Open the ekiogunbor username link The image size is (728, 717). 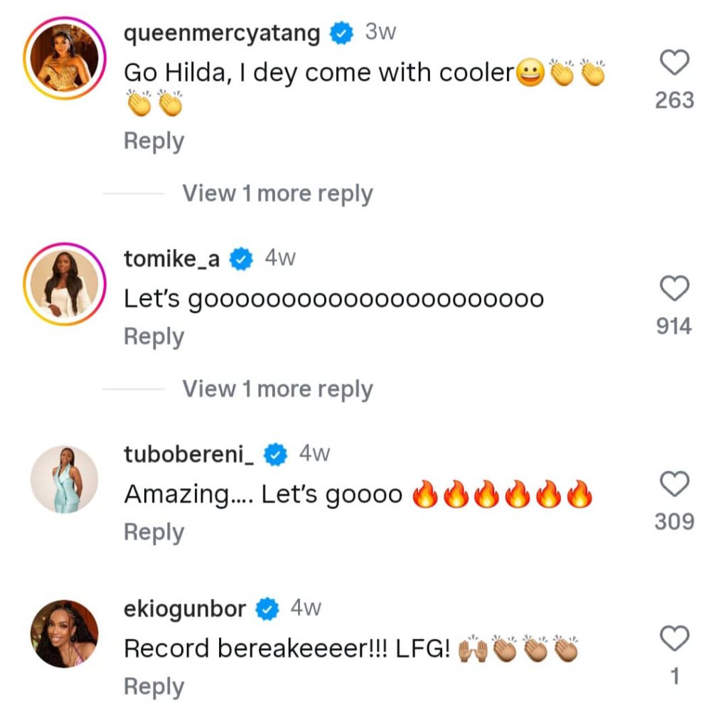(x=185, y=610)
